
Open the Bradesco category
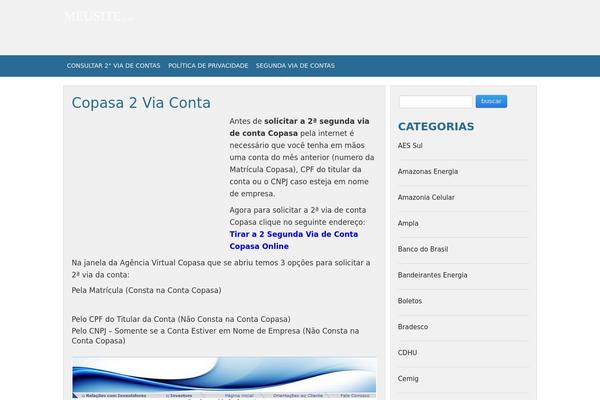click(413, 327)
